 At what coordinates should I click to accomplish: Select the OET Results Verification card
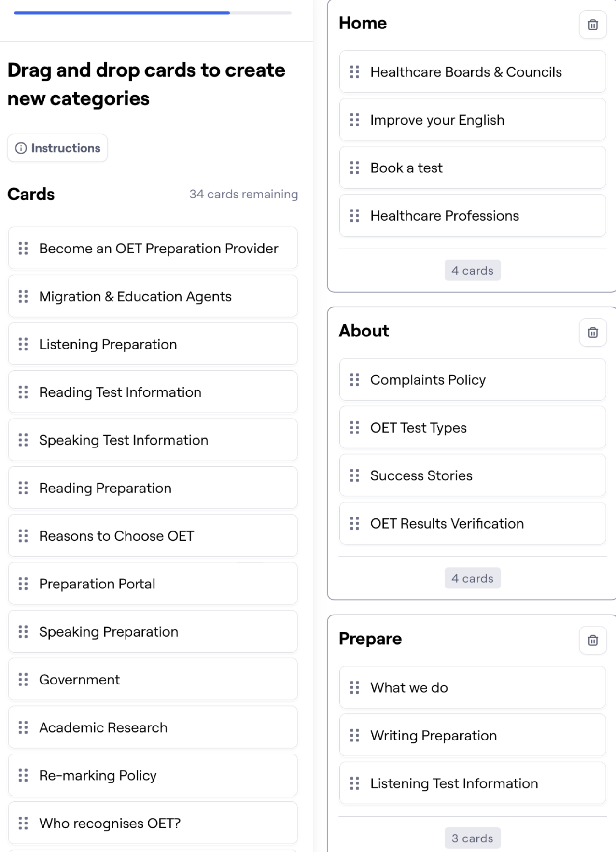pyautogui.click(x=473, y=523)
